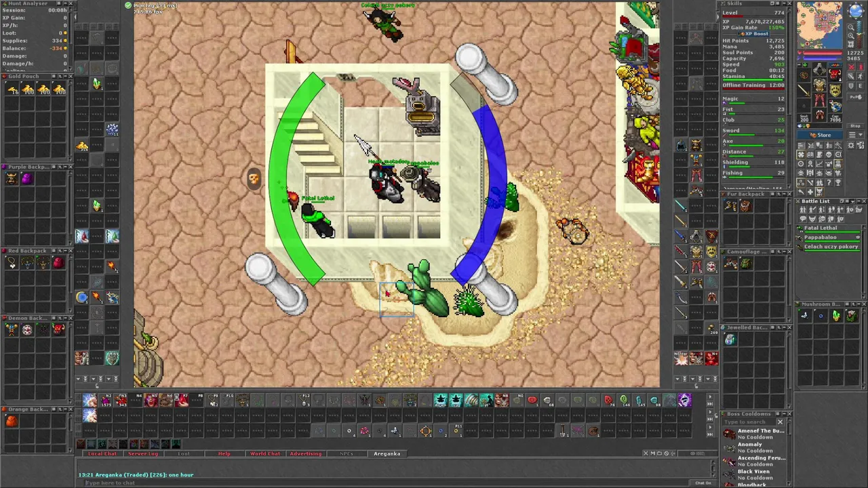Collapse the Fur Backpack panel

pos(785,194)
